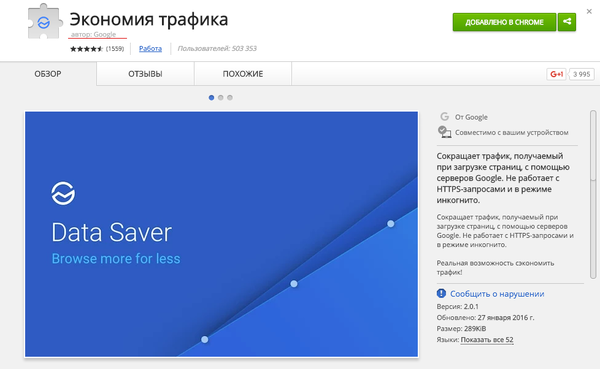Click Реальная возможность сэкономить трафик! text
Viewport: 600px width, 369px height.
pos(495,268)
